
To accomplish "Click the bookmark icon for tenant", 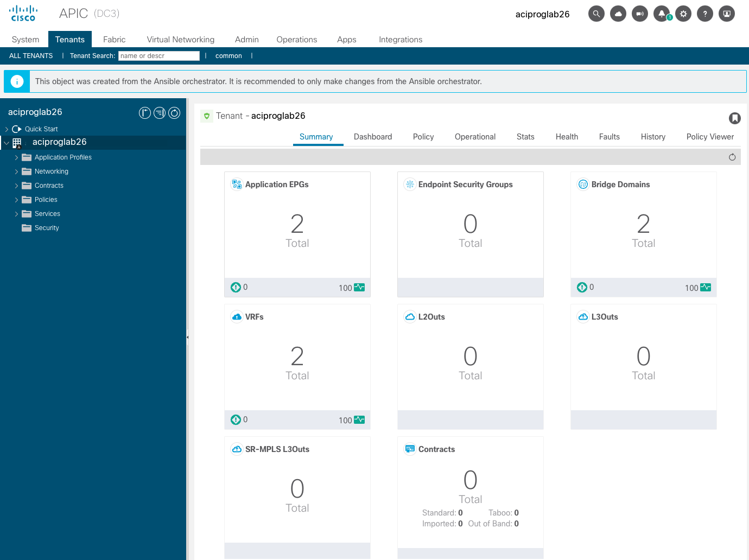I will (x=734, y=118).
